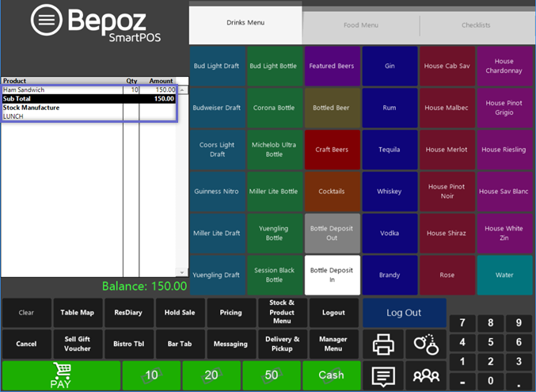Open the Bar Tab function

(180, 344)
